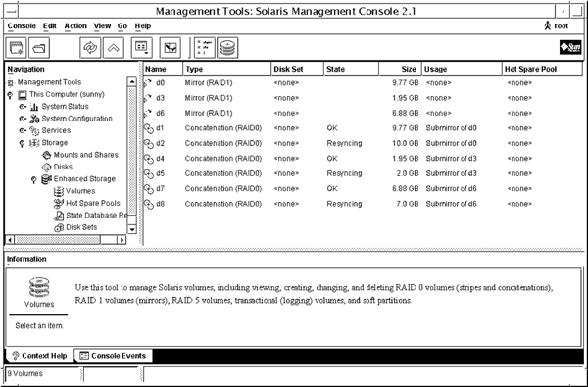Select Hot Spare Pools in navigation

[93, 203]
